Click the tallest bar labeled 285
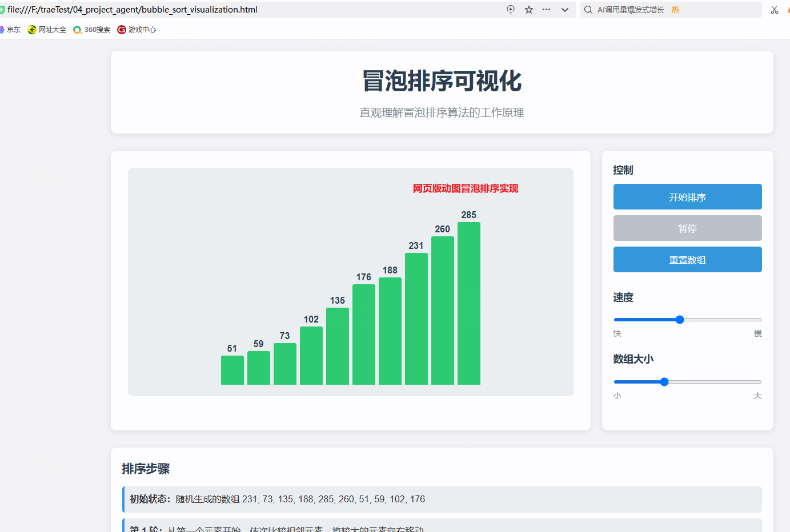The image size is (790, 532). click(469, 303)
